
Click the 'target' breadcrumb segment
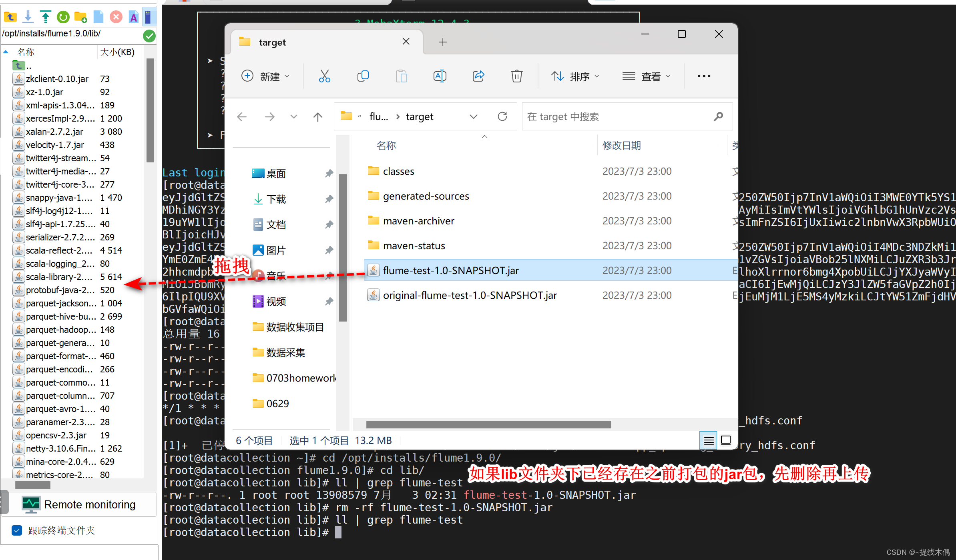coord(420,117)
